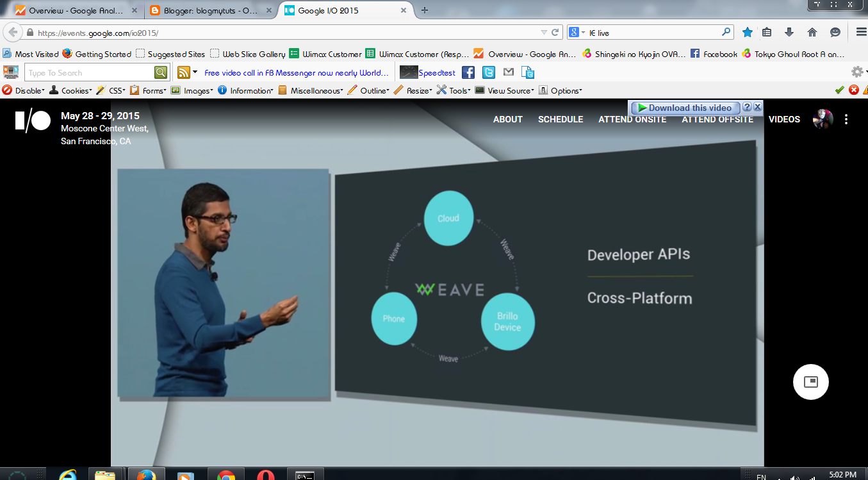Open the Downloads arrow in Firefox toolbar
Screen dimensions: 868x480
(789, 32)
